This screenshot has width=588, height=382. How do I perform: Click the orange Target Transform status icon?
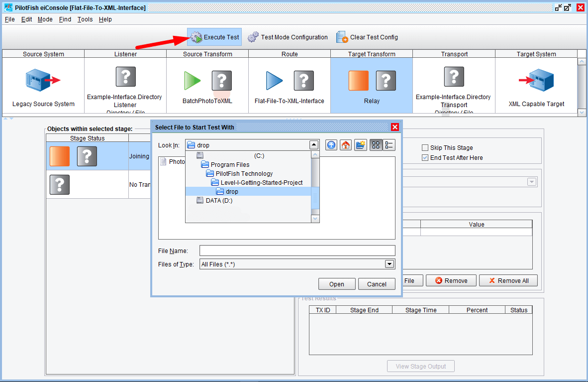point(359,80)
